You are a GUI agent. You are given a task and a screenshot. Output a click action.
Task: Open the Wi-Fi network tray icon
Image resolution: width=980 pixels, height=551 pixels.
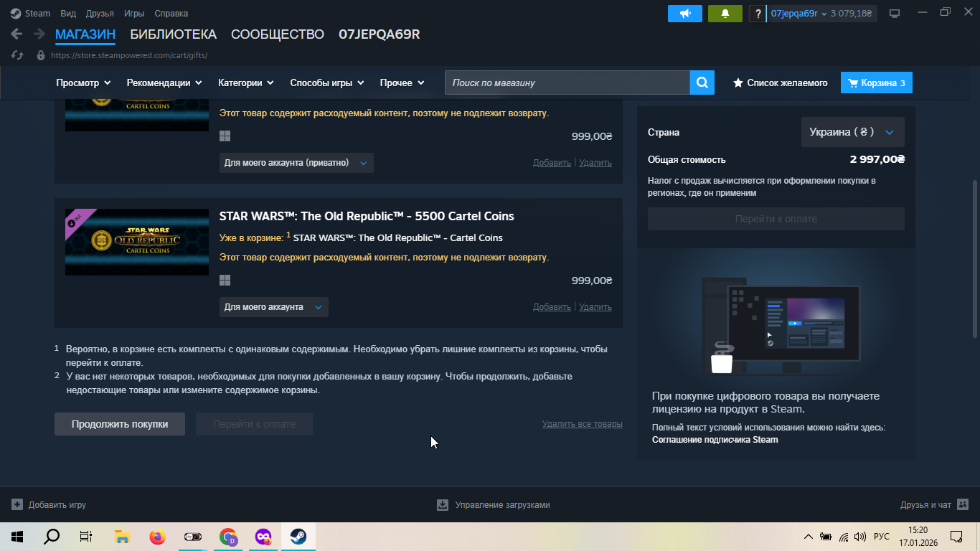(844, 537)
